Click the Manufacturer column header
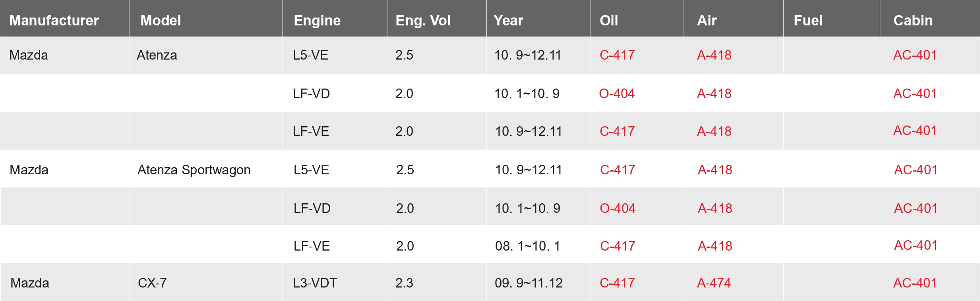Image resolution: width=980 pixels, height=301 pixels. point(54,21)
